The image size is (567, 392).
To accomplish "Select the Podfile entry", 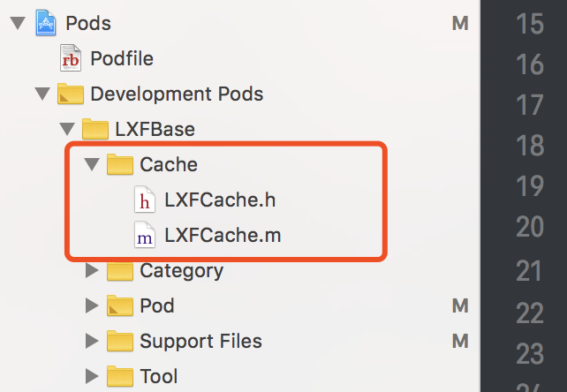I will (122, 58).
